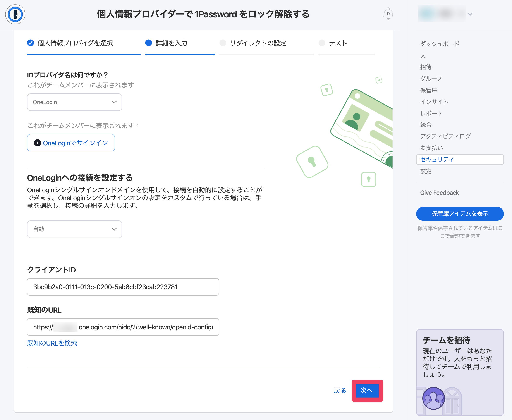512x420 pixels.
Task: Click the チームを招待 card
Action: tap(460, 372)
